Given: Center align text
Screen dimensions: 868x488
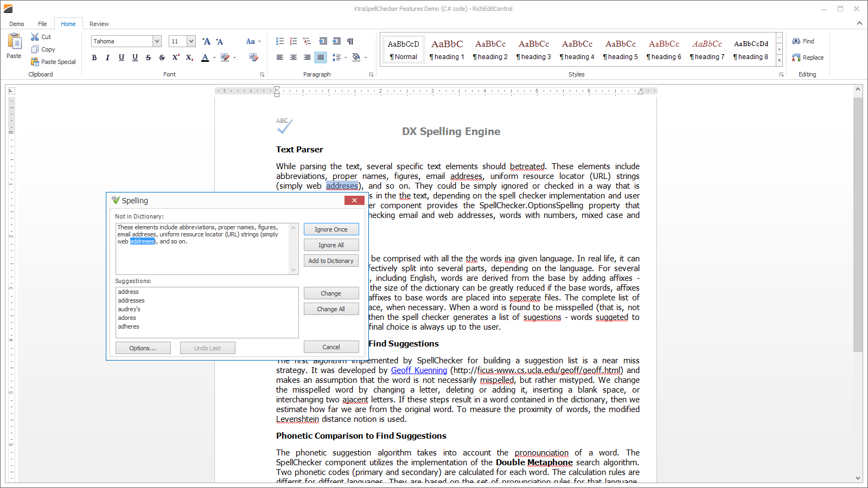Looking at the screenshot, I should [293, 57].
